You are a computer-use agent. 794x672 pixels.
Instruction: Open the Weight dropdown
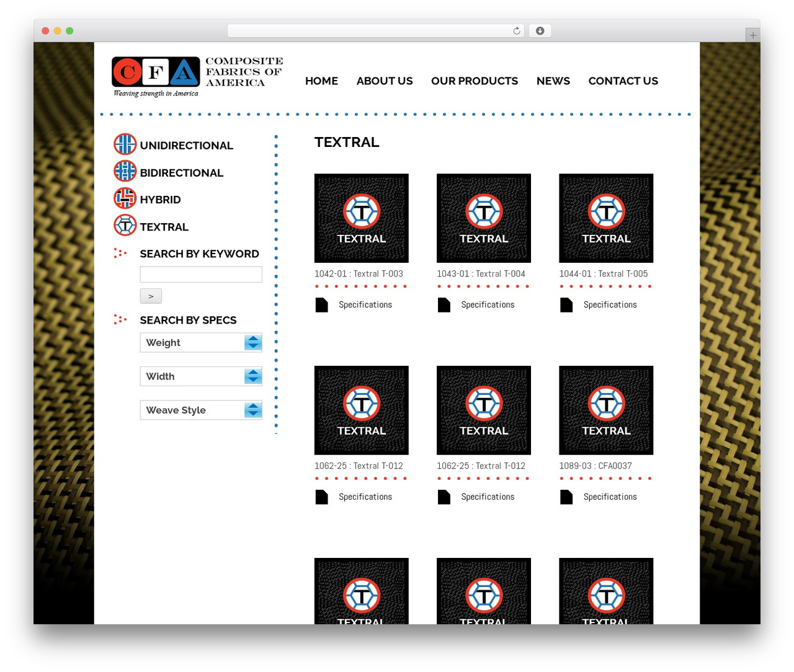click(x=201, y=343)
